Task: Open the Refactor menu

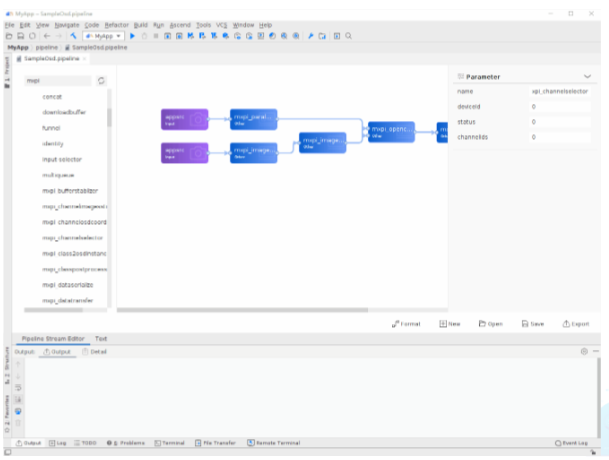Action: click(x=117, y=25)
